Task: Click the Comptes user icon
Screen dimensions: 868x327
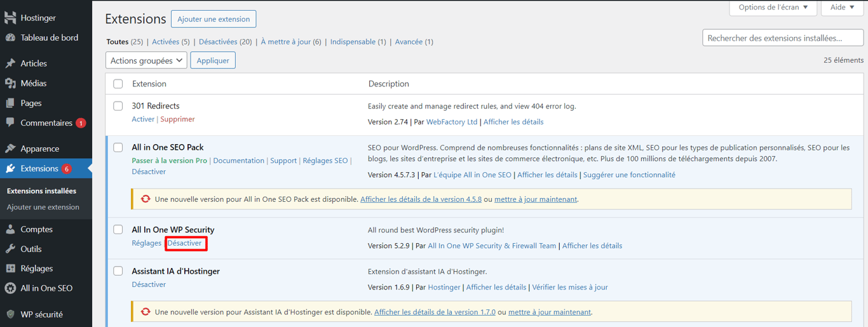Action: coord(10,229)
